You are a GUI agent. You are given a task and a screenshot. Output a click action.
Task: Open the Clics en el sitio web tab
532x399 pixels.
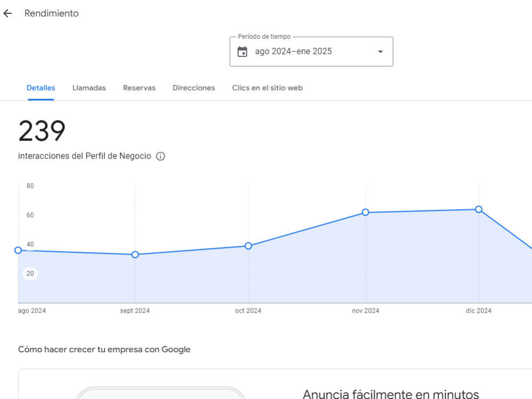pyautogui.click(x=268, y=88)
